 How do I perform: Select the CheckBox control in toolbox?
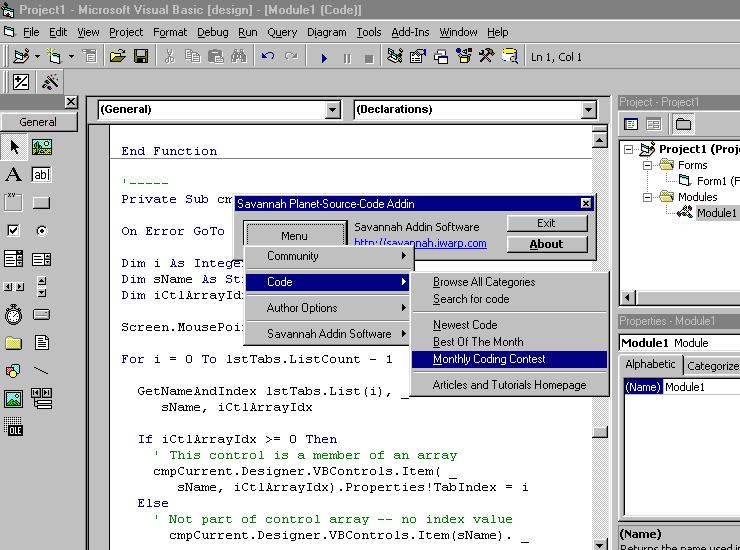coord(14,231)
